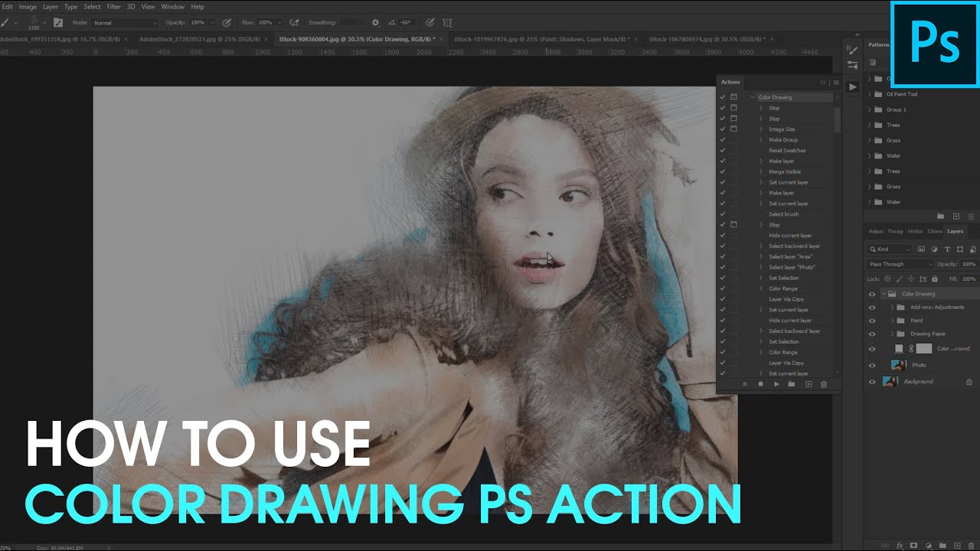Image resolution: width=980 pixels, height=551 pixels.
Task: Toggle the Image Size action step checkmark
Action: (722, 129)
